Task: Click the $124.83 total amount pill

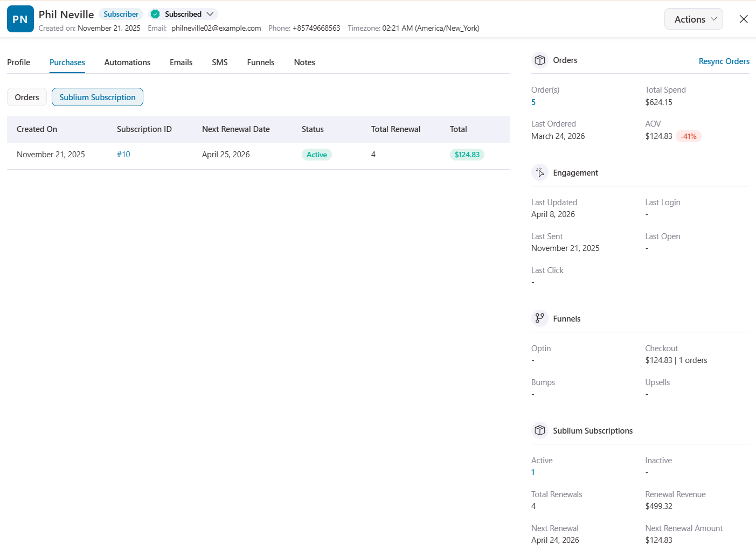Action: point(467,155)
